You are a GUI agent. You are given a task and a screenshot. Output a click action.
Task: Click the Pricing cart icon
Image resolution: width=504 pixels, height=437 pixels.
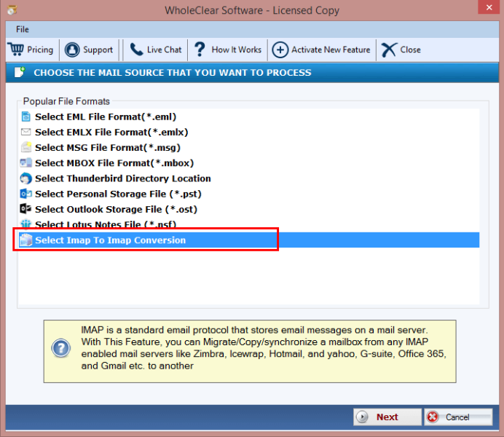click(16, 50)
